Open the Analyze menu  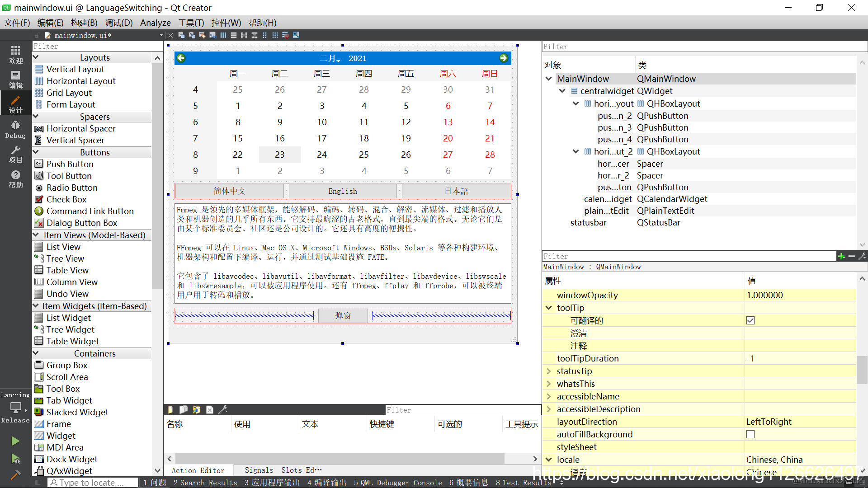tap(156, 23)
